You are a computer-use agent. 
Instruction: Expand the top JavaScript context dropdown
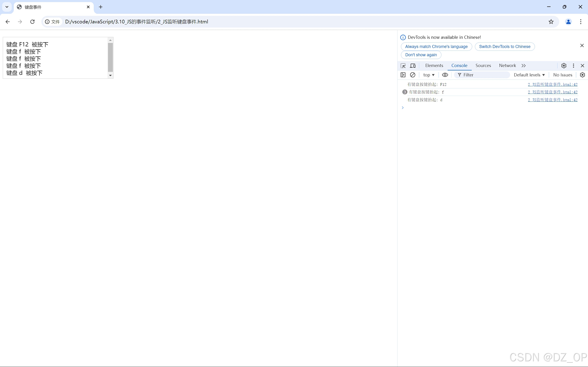[429, 75]
